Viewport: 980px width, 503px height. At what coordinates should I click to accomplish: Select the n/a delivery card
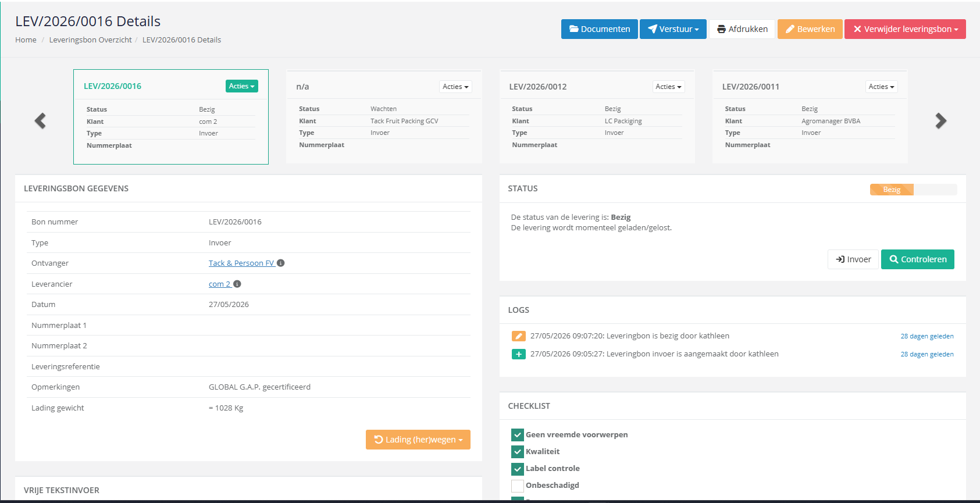(384, 117)
